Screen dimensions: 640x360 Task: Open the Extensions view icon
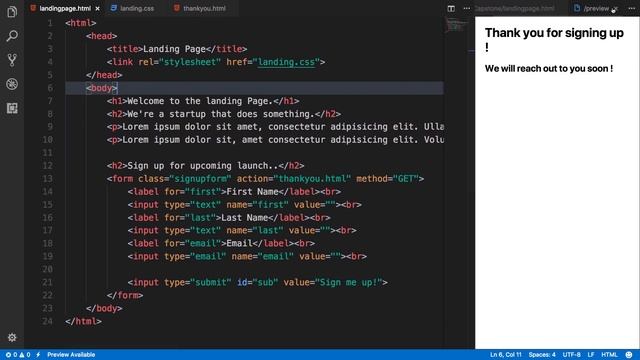(12, 108)
